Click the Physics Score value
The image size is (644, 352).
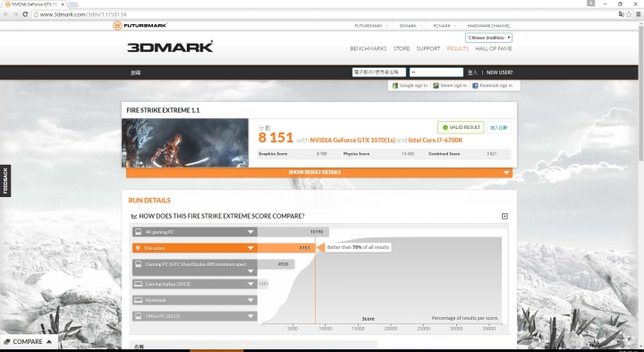408,154
